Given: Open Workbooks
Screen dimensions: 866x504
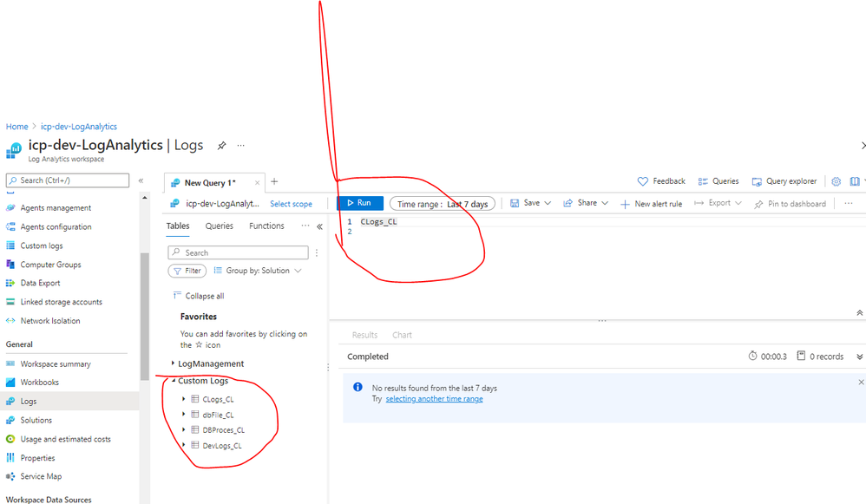Looking at the screenshot, I should (39, 382).
